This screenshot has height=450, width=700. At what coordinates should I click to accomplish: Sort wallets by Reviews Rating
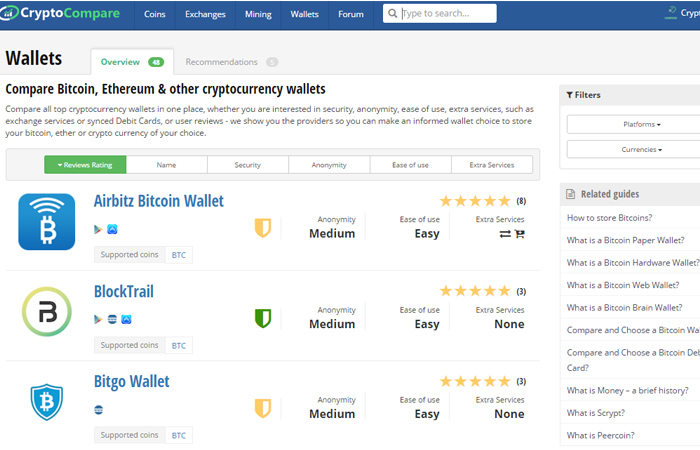pos(85,165)
